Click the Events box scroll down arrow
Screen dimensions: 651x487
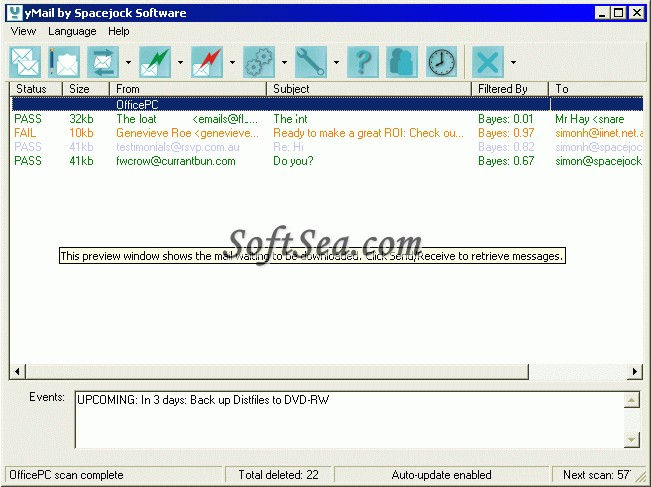tap(631, 440)
